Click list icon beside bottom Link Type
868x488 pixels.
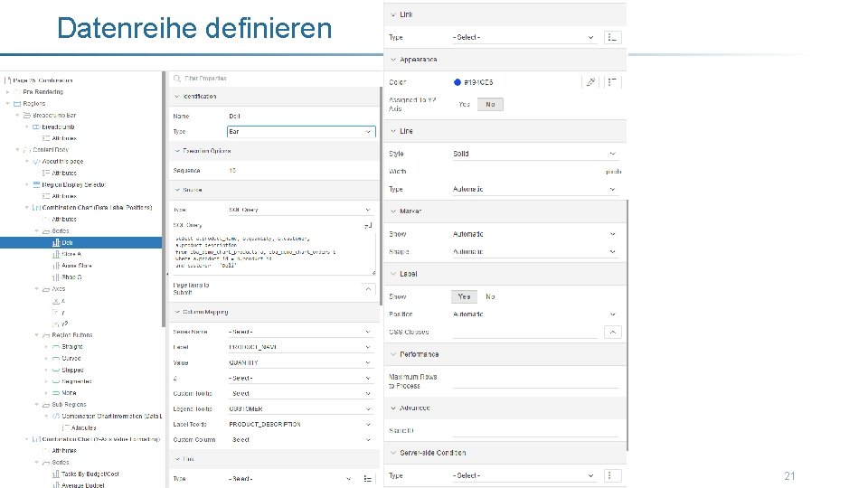368,479
